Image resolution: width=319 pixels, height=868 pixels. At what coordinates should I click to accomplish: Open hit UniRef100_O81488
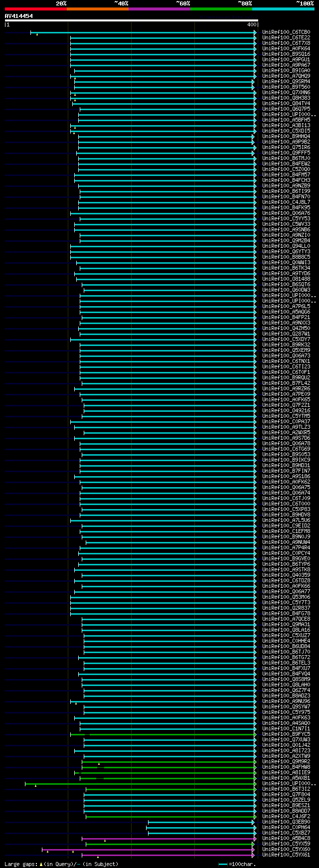coord(286,279)
